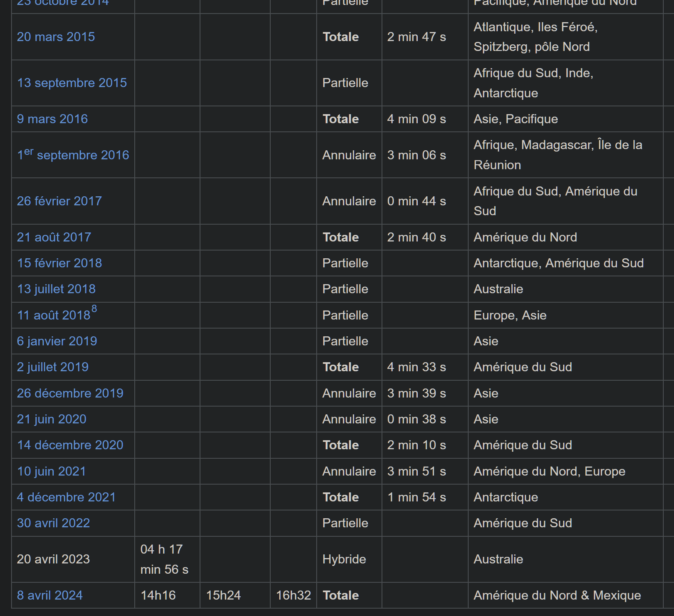
Task: Click the 13 septembre 2015 date link
Action: pos(72,83)
